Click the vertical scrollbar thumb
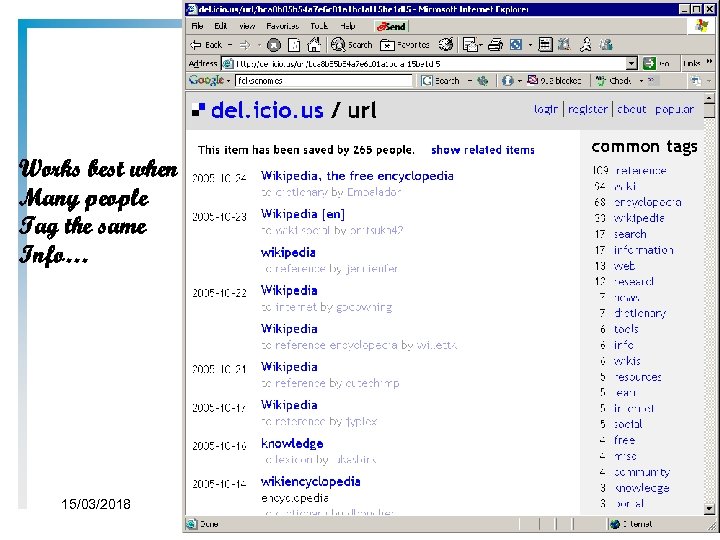 click(x=709, y=111)
